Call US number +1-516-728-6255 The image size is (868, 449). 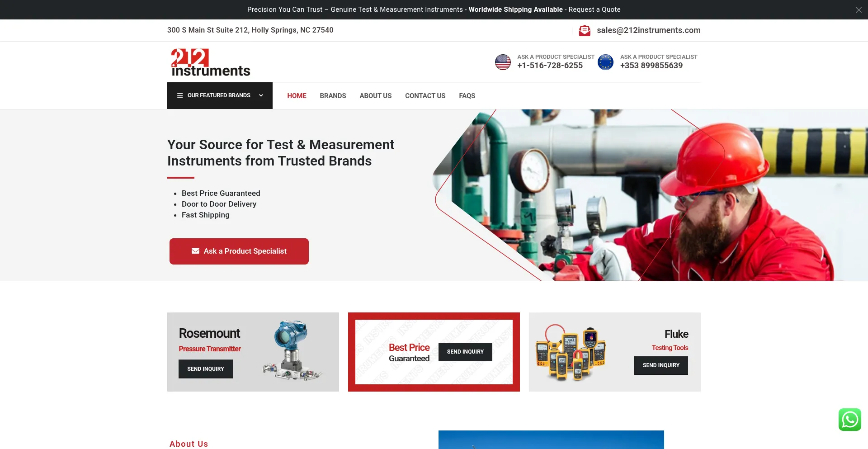550,66
